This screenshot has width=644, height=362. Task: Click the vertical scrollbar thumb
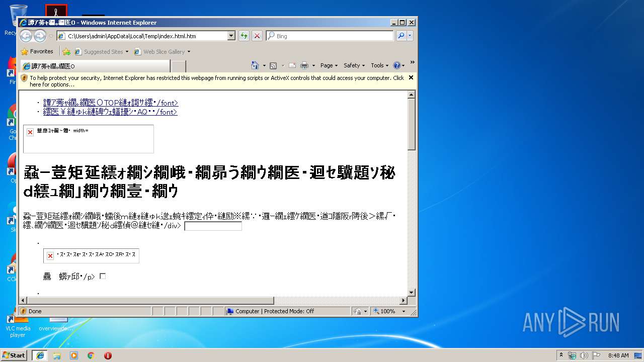click(412, 124)
